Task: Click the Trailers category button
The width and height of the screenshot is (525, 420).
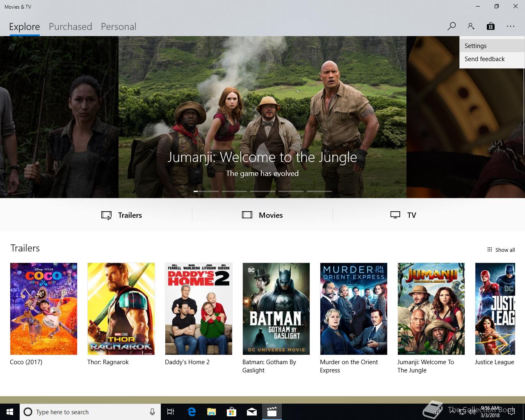Action: coord(122,215)
